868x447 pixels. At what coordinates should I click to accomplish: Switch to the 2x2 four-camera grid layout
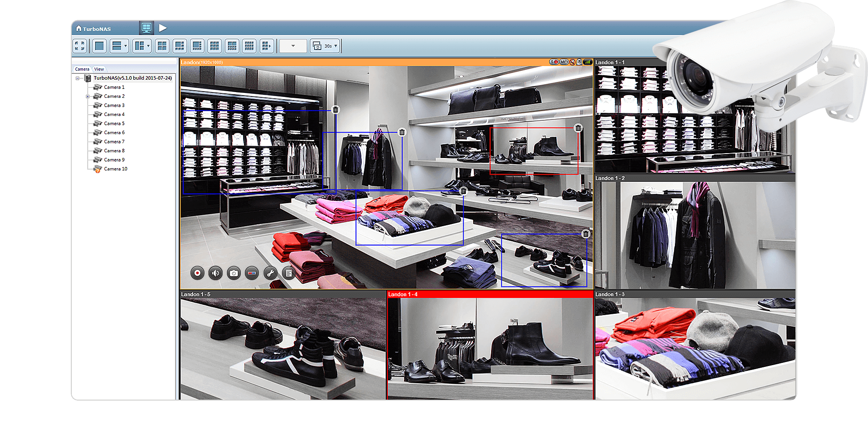tap(162, 46)
